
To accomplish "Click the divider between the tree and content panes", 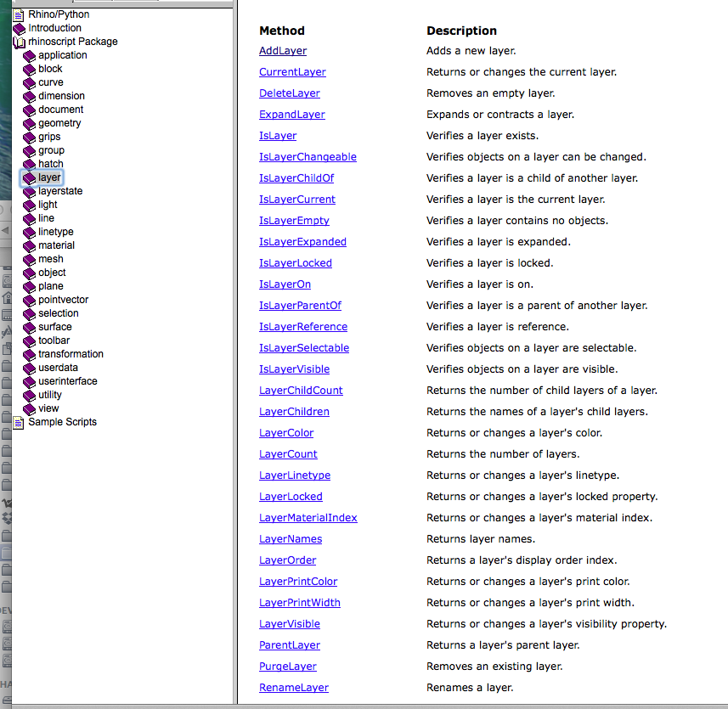I will coord(235,352).
